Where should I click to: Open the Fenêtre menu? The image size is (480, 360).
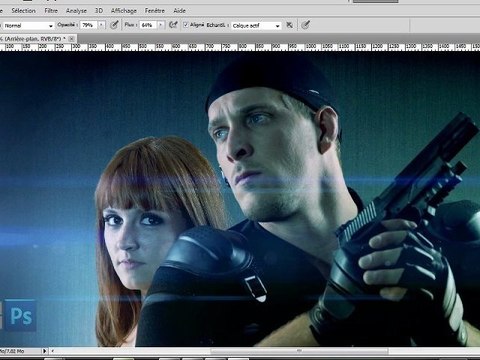click(155, 11)
